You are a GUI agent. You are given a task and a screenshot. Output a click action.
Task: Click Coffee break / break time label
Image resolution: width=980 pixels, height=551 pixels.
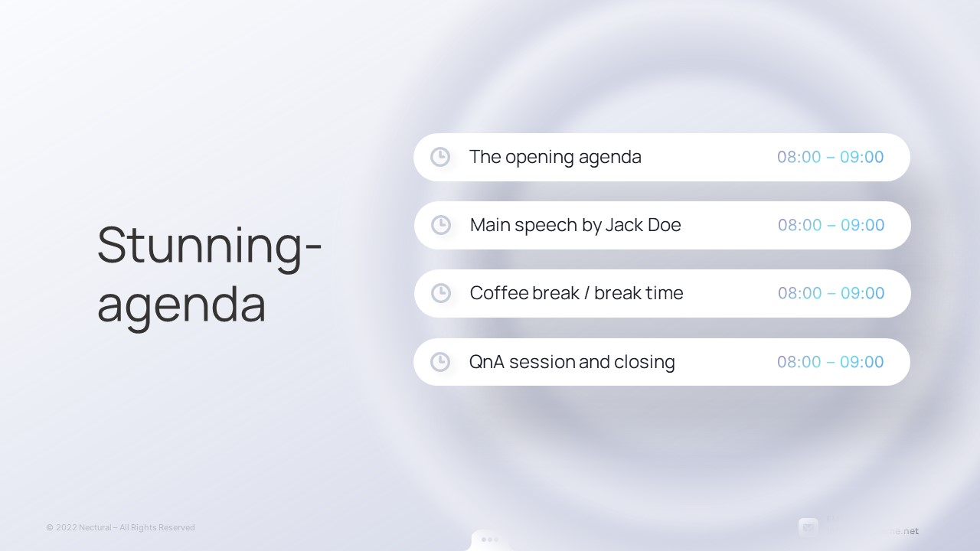click(x=577, y=293)
